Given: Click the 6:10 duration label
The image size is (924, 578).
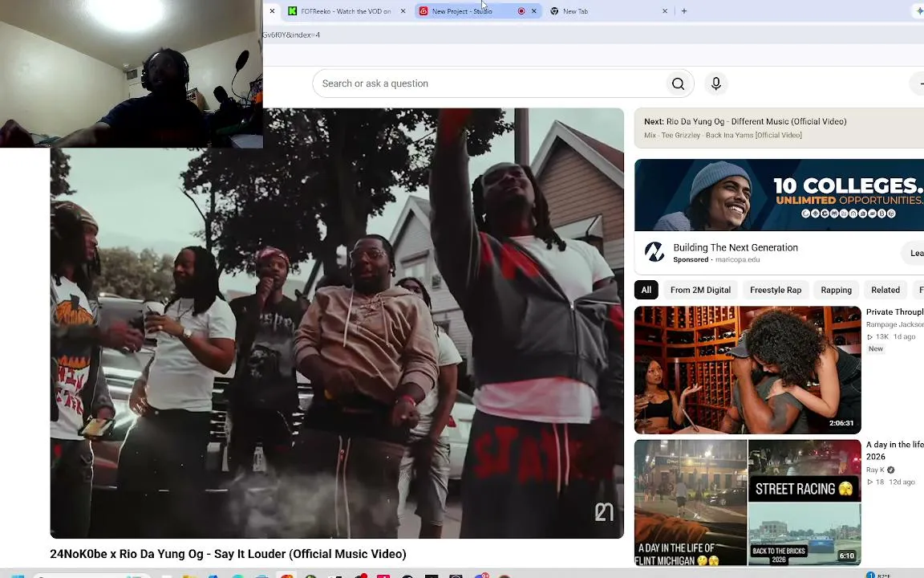Looking at the screenshot, I should click(x=847, y=556).
